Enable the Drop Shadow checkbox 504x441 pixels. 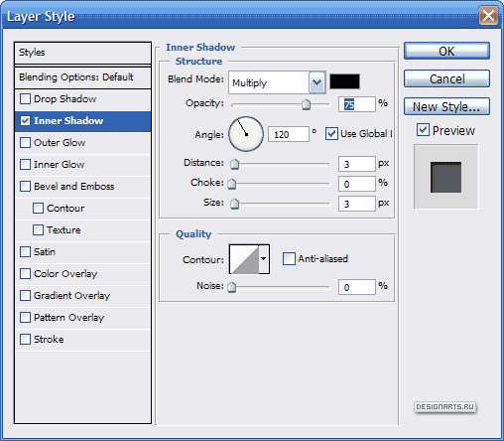25,98
